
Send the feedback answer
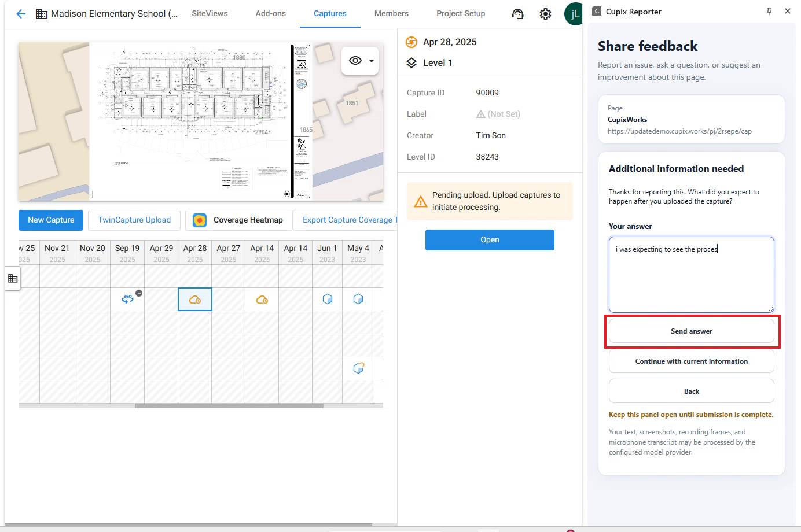(x=691, y=331)
